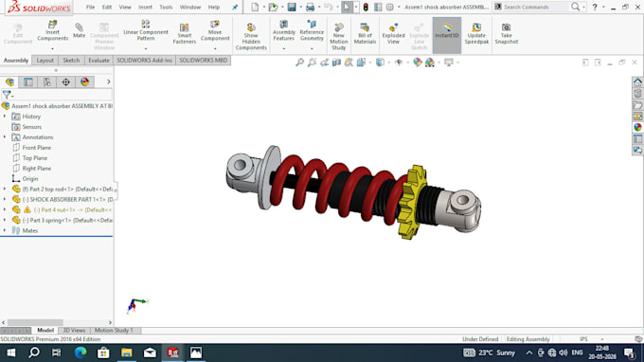Click Show Hidden Components
The image size is (644, 362).
point(251,37)
